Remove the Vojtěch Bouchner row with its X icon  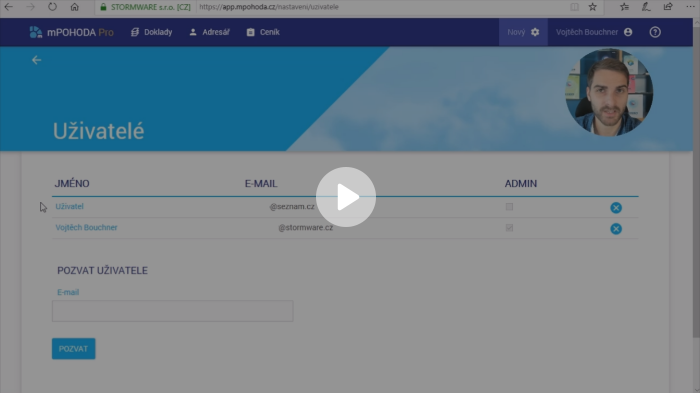click(616, 229)
